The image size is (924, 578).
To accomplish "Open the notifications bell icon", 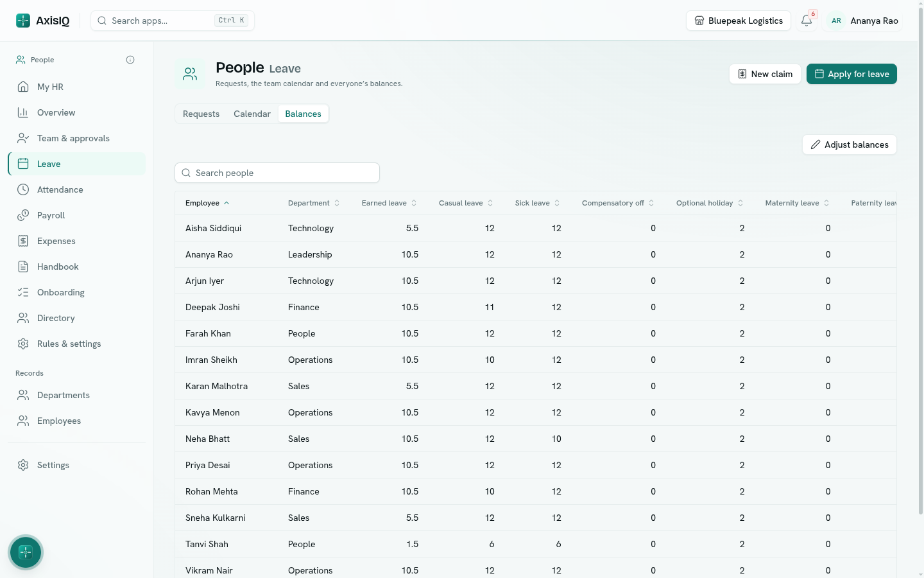I will 807,21.
